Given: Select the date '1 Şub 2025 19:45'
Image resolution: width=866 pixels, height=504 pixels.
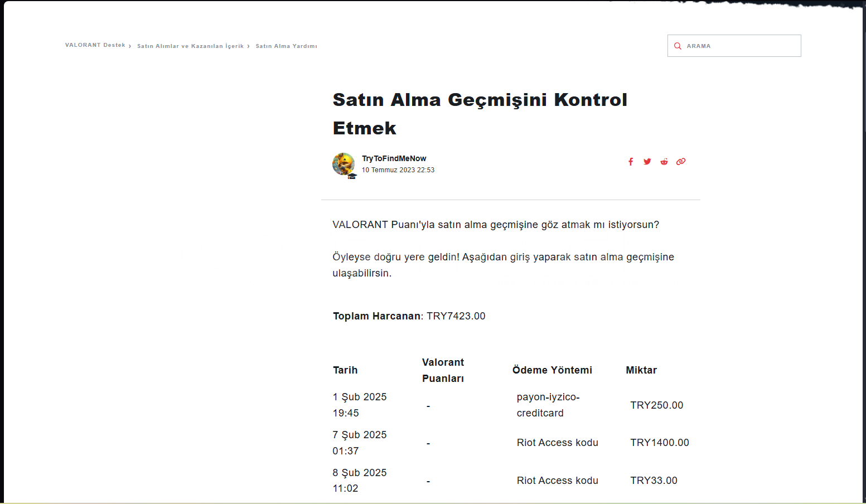Looking at the screenshot, I should point(360,405).
